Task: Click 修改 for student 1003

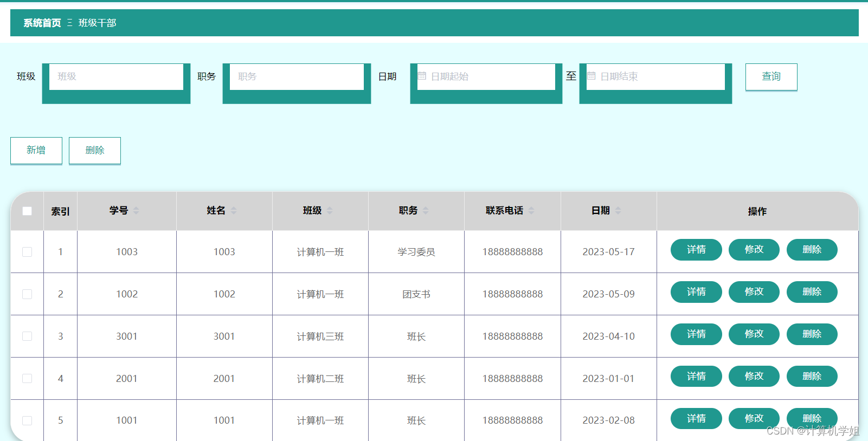Action: click(x=754, y=250)
